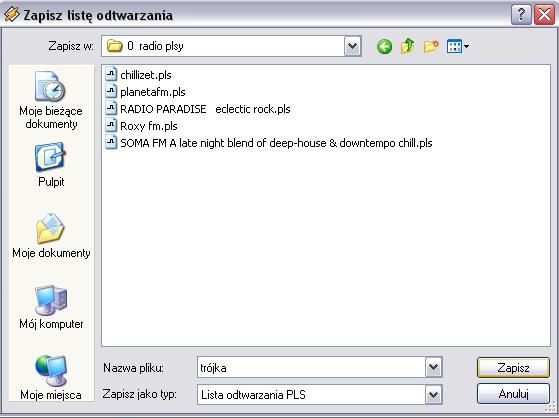Screen dimensions: 559x418
Task: Expand the Zapisz jako typ dropdown
Action: coord(434,394)
